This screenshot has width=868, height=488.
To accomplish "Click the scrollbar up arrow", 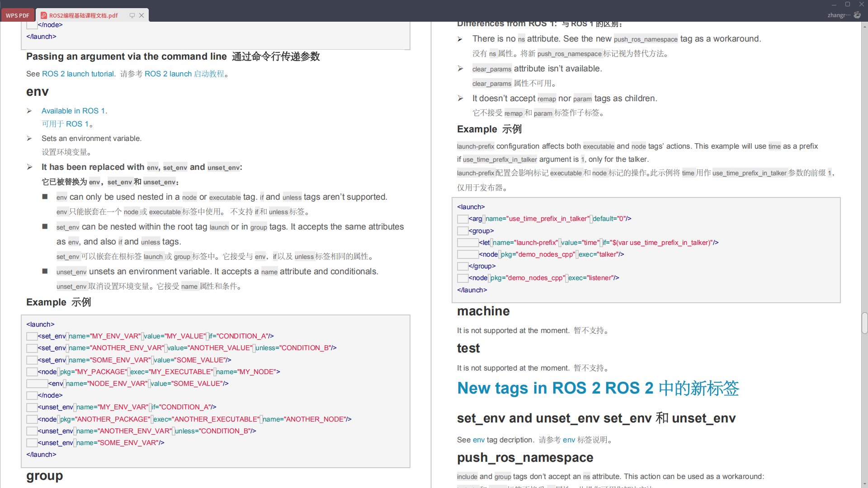I will [x=864, y=26].
